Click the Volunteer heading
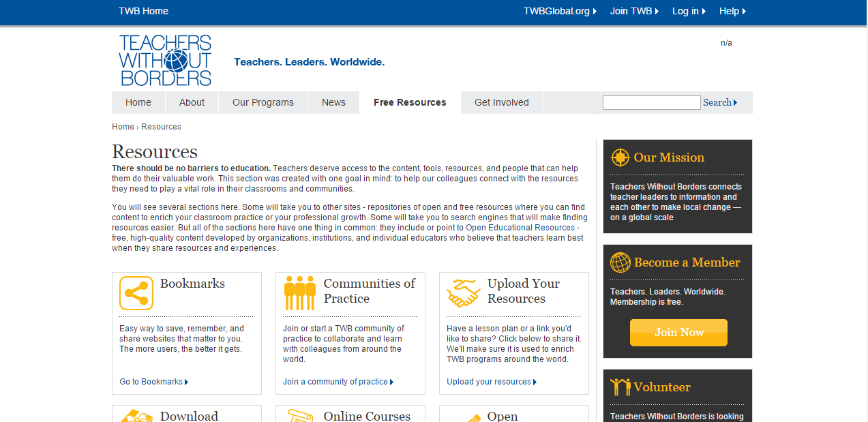This screenshot has width=868, height=422. pyautogui.click(x=662, y=387)
